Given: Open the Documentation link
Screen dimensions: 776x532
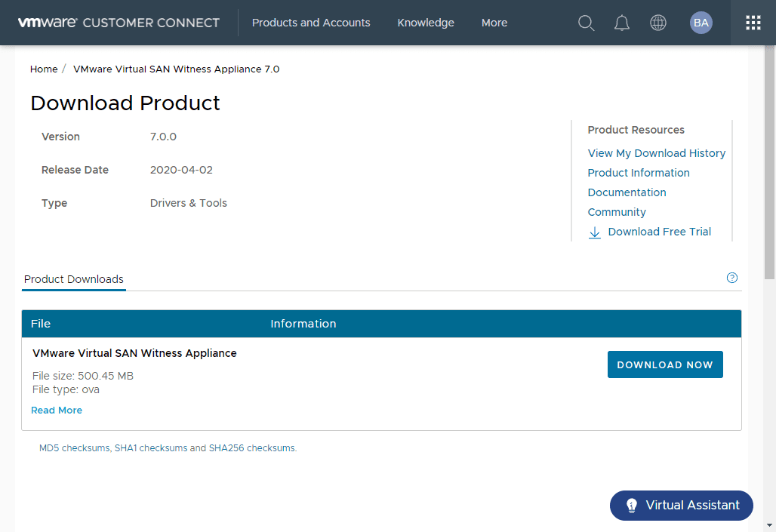Looking at the screenshot, I should [x=627, y=192].
